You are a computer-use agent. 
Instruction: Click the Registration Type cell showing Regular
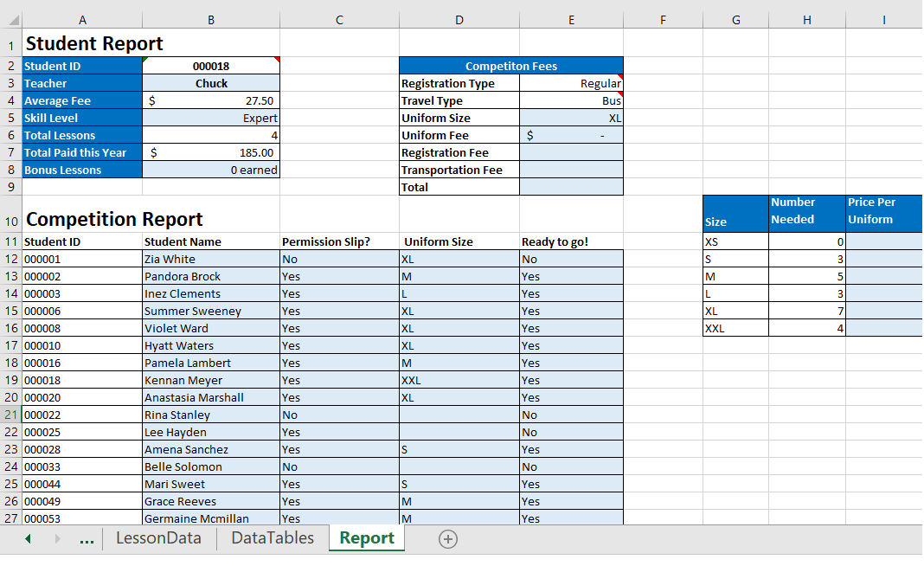[x=571, y=82]
